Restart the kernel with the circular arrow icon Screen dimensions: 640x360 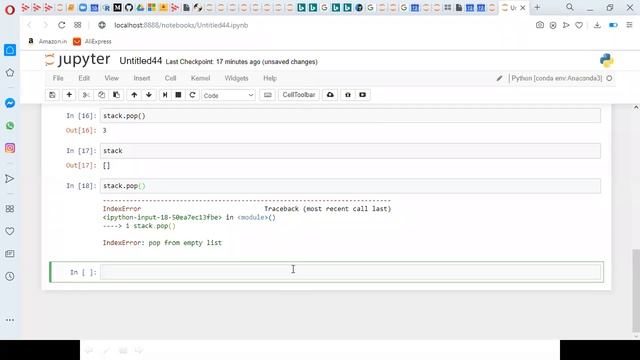pyautogui.click(x=192, y=95)
